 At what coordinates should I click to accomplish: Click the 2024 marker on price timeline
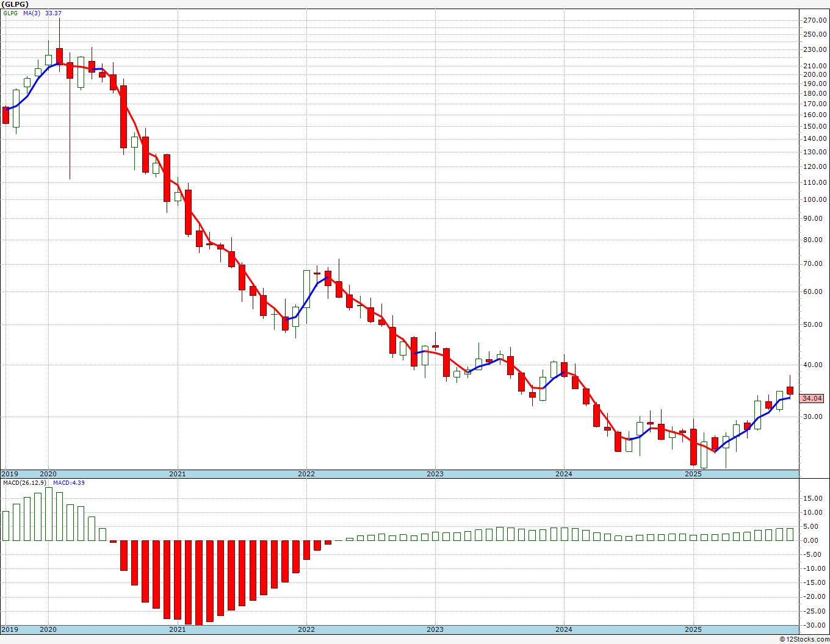point(564,474)
